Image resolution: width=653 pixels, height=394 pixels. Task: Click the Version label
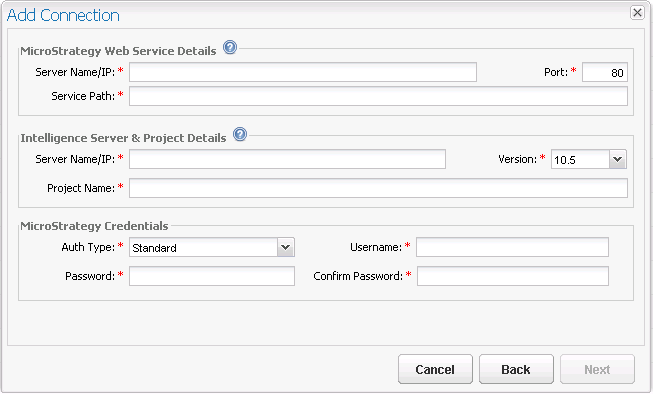tap(518, 159)
